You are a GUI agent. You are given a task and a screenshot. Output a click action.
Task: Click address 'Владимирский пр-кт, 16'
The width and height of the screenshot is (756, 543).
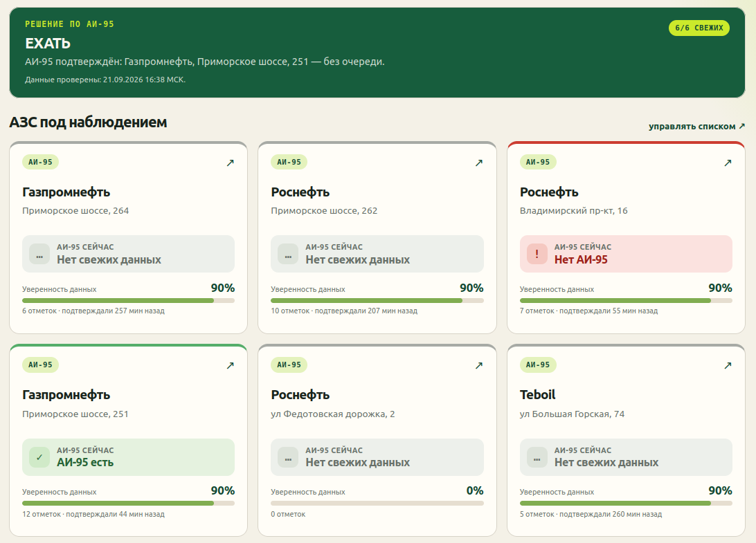pyautogui.click(x=574, y=210)
